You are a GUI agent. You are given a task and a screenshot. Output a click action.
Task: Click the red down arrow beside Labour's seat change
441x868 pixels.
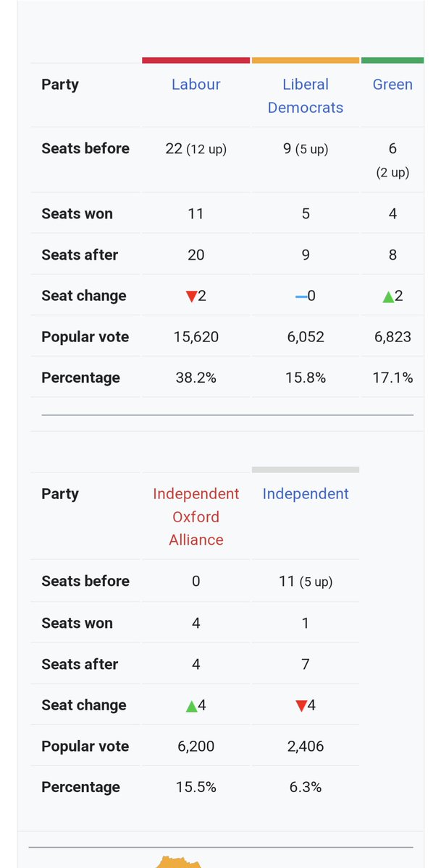pyautogui.click(x=191, y=296)
